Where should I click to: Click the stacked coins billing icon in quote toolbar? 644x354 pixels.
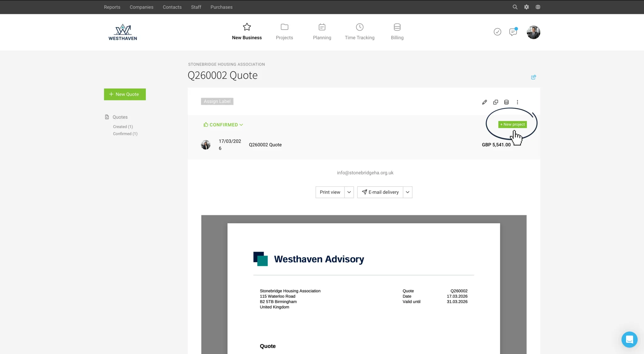[x=506, y=102]
